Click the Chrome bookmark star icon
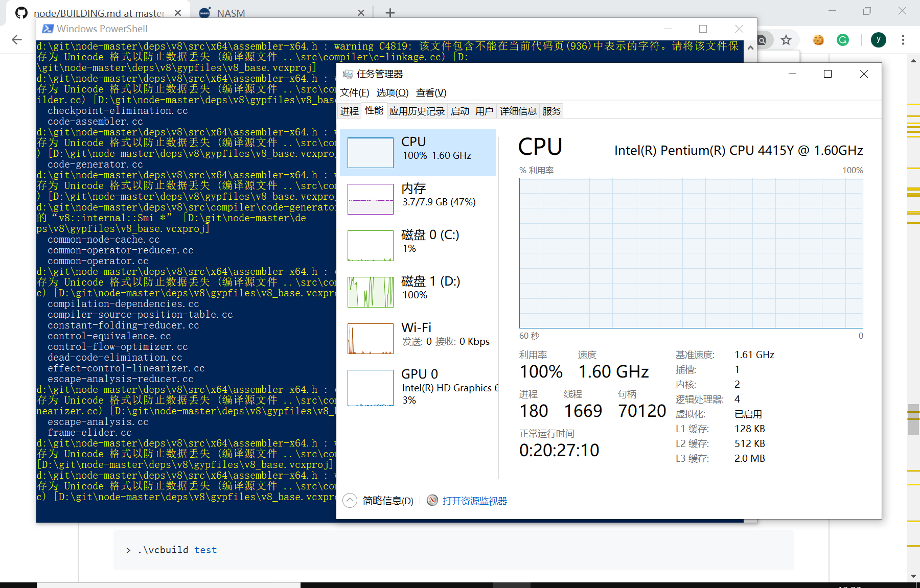 tap(786, 40)
